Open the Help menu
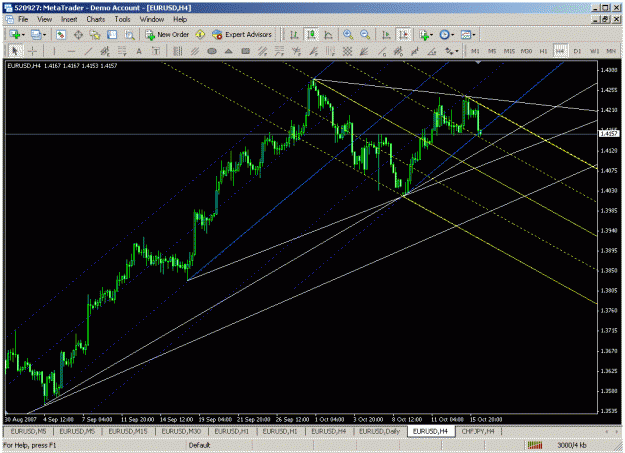The height and width of the screenshot is (453, 625). pos(180,19)
